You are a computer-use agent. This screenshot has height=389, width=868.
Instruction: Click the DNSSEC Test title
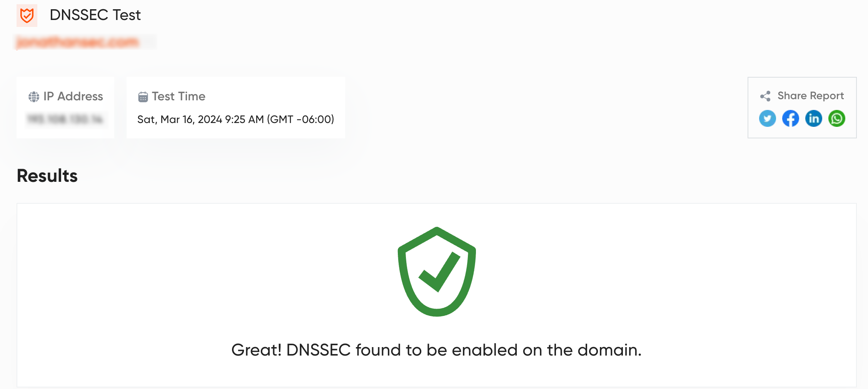(x=95, y=15)
